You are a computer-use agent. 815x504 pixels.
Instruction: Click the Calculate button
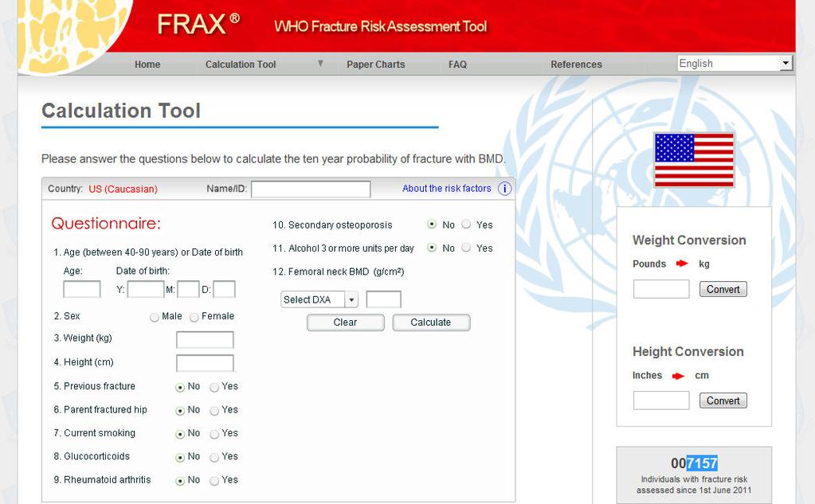[431, 322]
